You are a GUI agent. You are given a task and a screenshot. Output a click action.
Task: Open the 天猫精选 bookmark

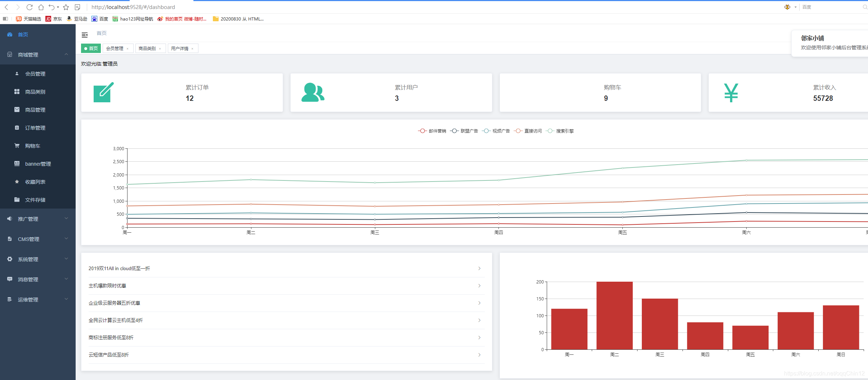point(29,19)
